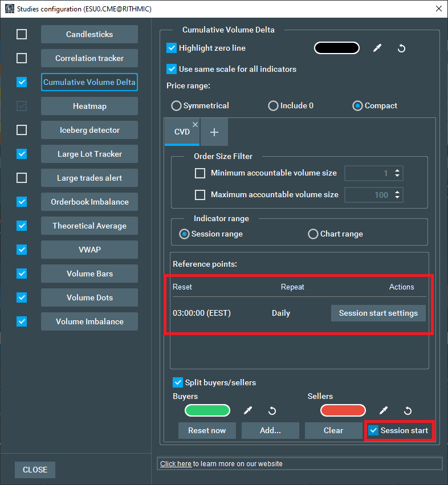Enable Minimum accountable volume size filter

pos(200,173)
